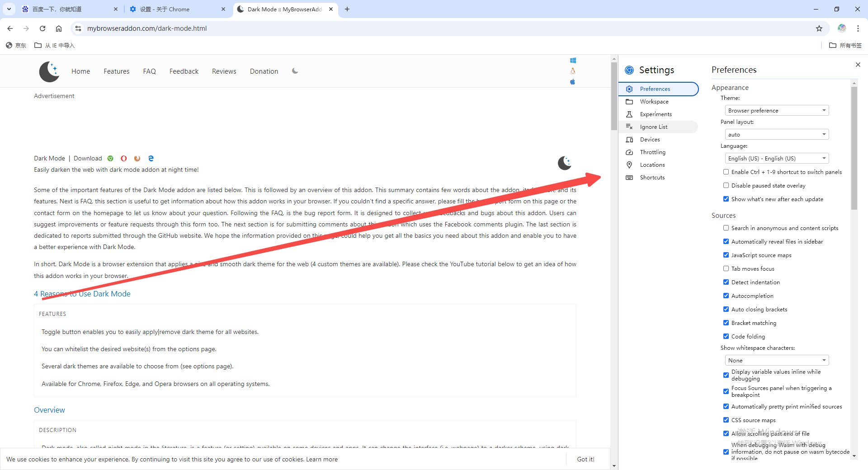Open Devices settings section
The width and height of the screenshot is (868, 470).
coord(658,140)
